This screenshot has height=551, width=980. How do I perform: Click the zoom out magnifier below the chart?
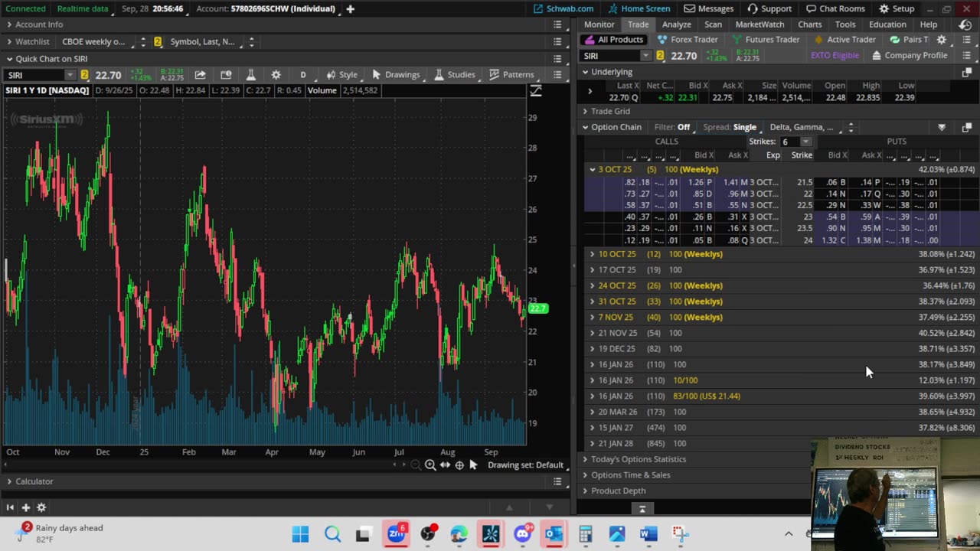[416, 465]
